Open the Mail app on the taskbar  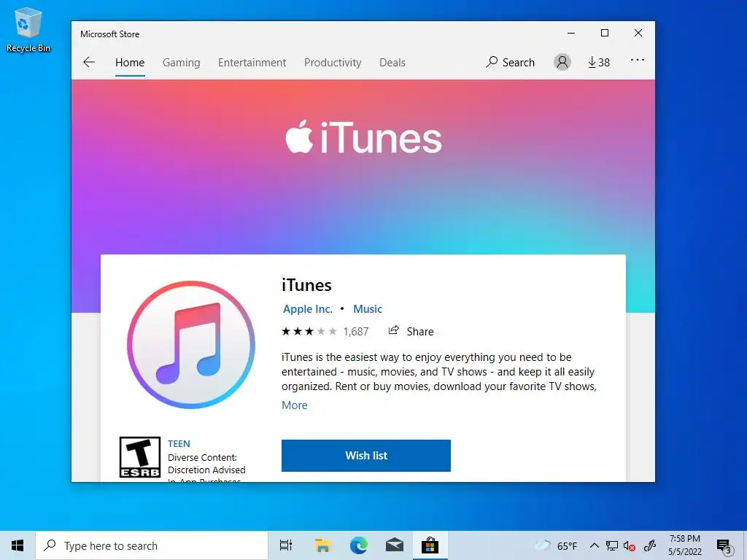click(x=394, y=545)
